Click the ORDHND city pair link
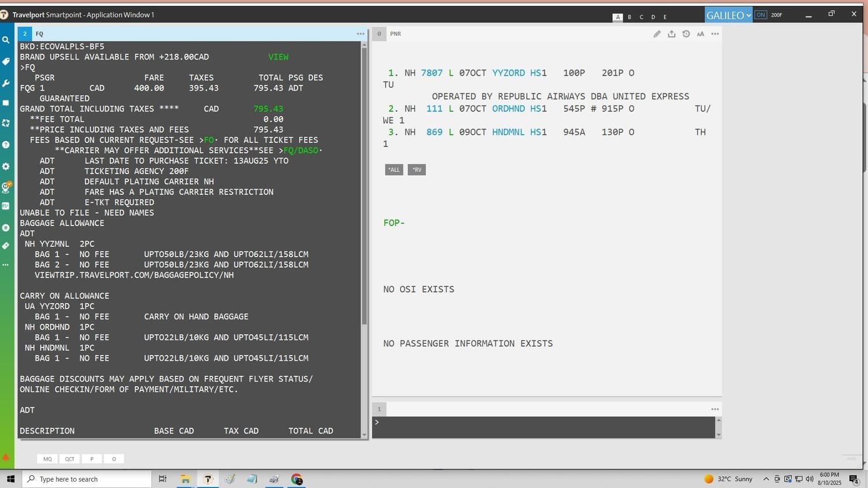 (x=509, y=109)
